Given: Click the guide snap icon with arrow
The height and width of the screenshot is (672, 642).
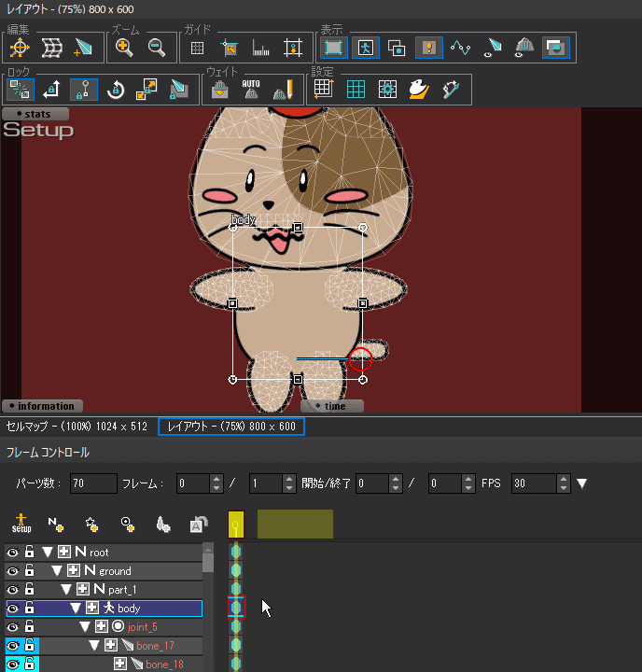Looking at the screenshot, I should [x=229, y=48].
